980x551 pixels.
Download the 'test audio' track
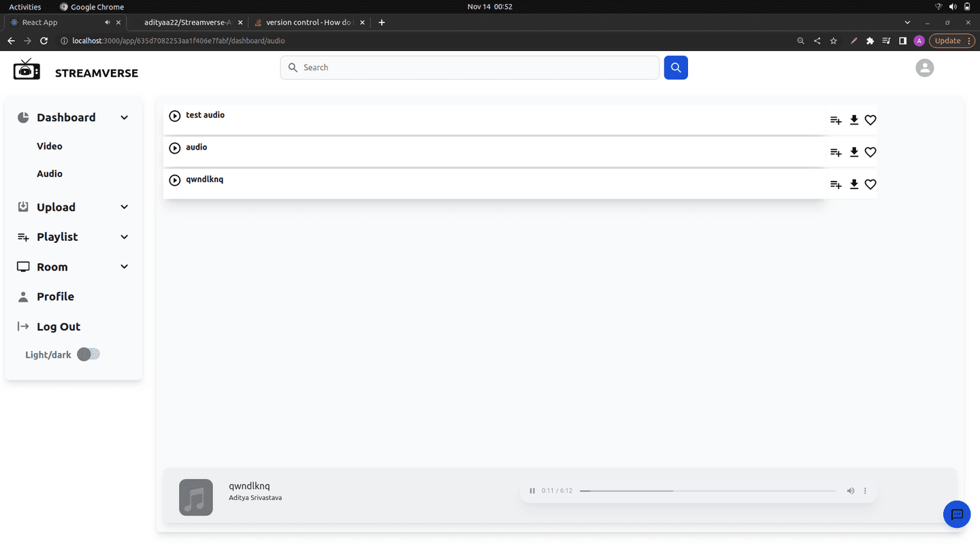854,120
